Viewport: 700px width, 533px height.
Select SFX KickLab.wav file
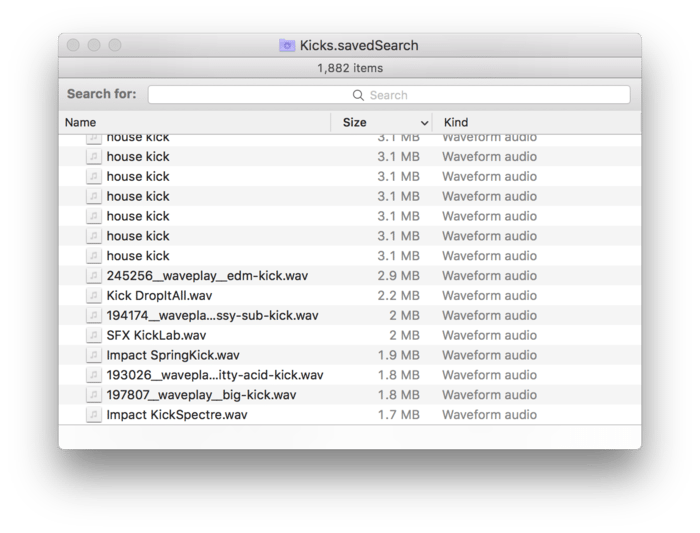pos(350,335)
